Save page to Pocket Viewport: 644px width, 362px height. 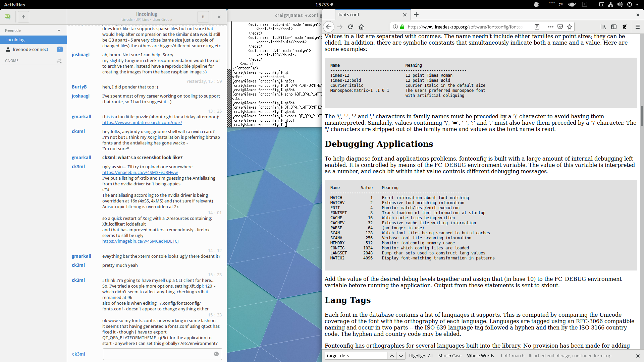tap(560, 27)
